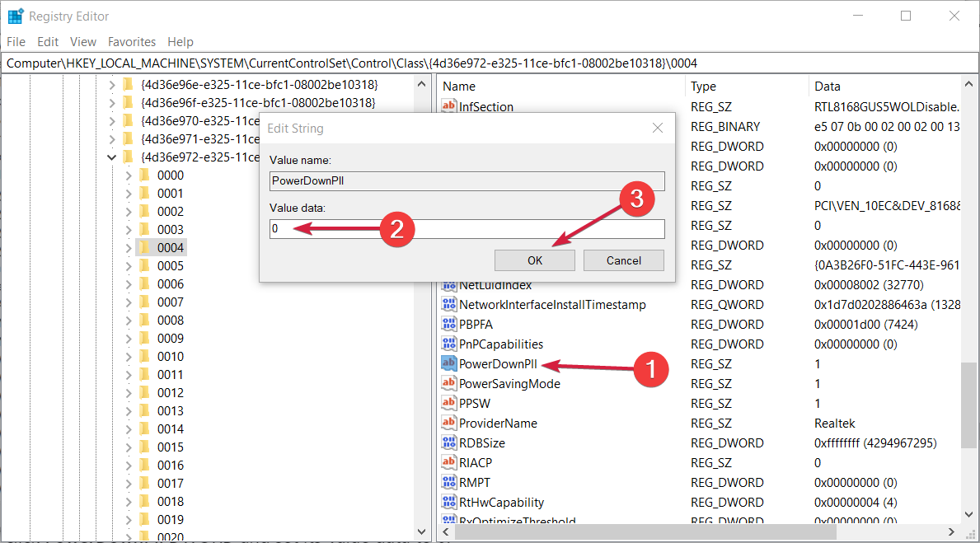Cancel the Edit String dialog
The width and height of the screenshot is (980, 543).
click(623, 260)
